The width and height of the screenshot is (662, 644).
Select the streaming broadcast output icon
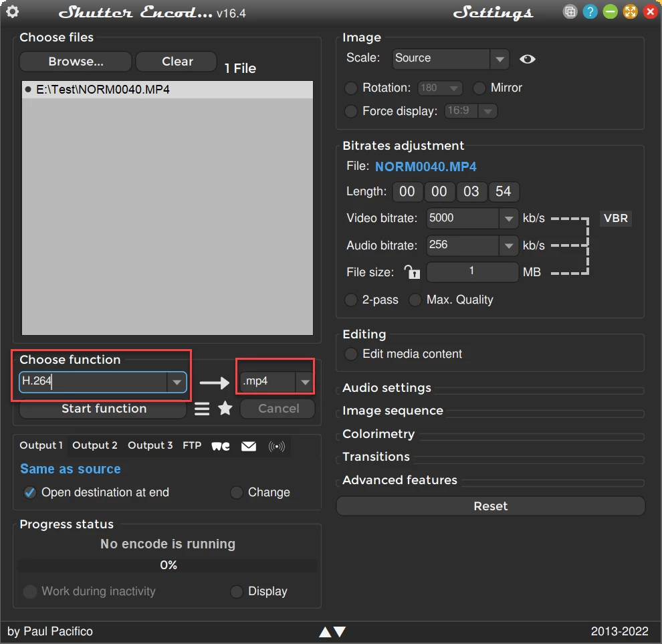pos(277,446)
